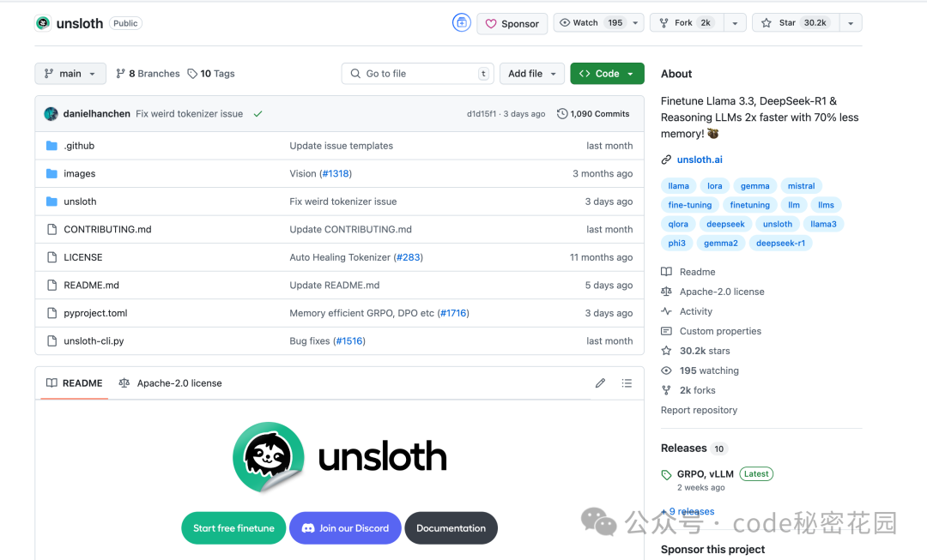Select the fine-tuning topic tag
The width and height of the screenshot is (927, 560).
click(x=690, y=205)
